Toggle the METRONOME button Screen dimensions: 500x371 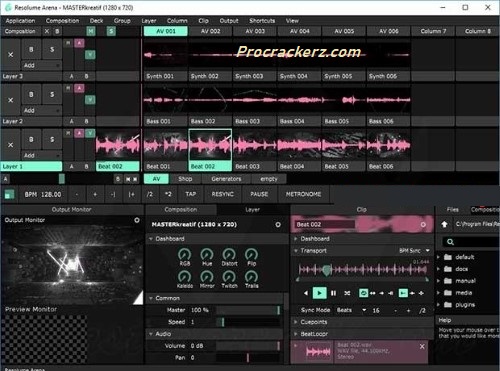pos(303,194)
